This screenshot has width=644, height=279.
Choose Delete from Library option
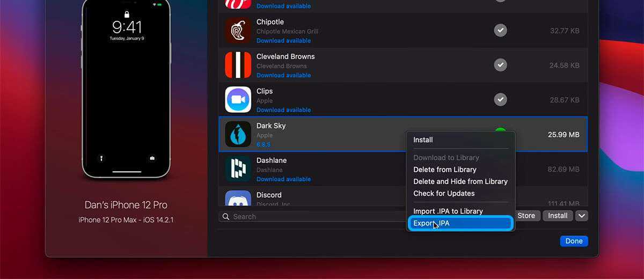point(444,170)
